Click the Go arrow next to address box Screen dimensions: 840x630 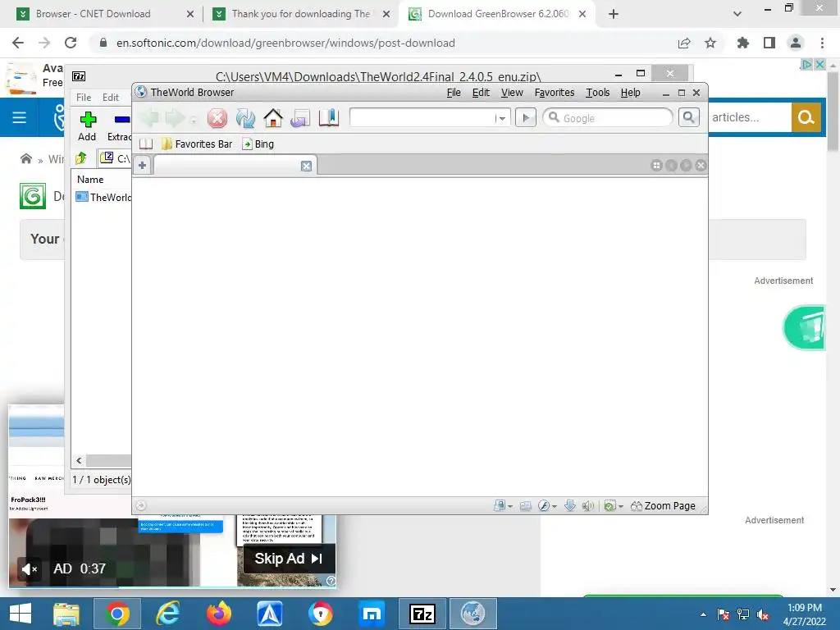526,118
